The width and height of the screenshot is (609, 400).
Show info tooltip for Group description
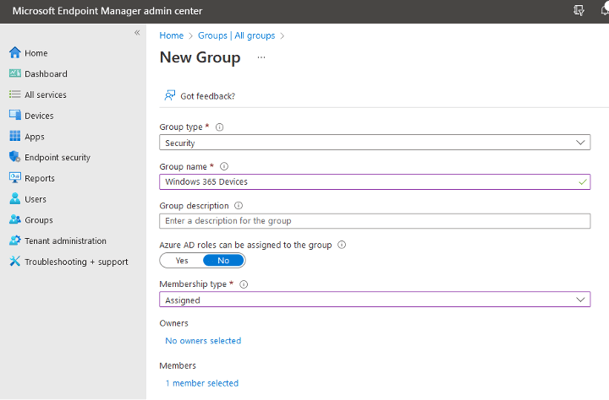[x=238, y=205]
